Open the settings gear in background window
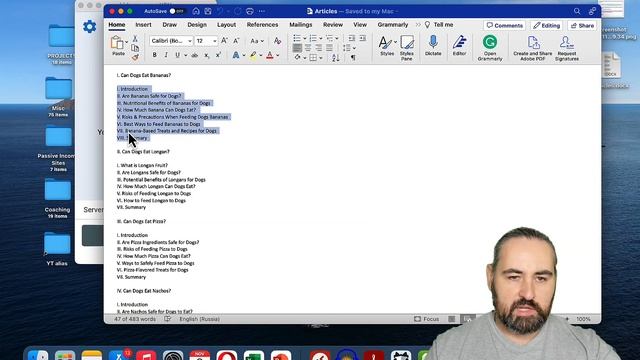The height and width of the screenshot is (360, 640). (89, 27)
